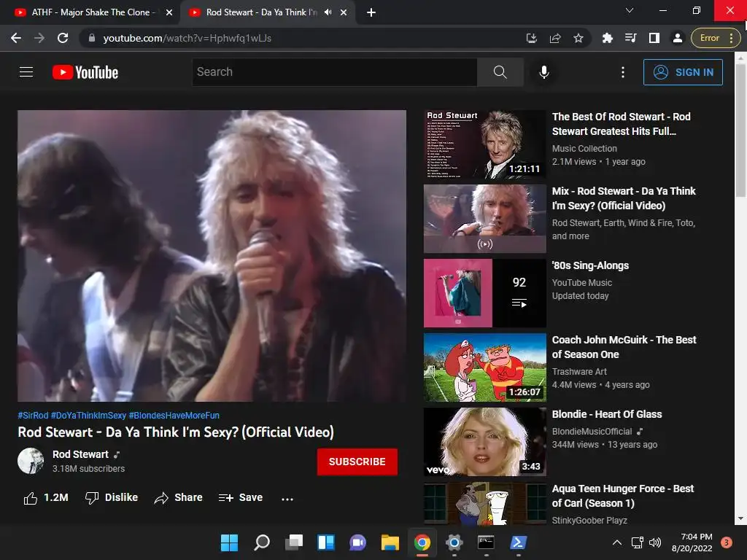Viewport: 747px width, 560px height.
Task: Open Chrome Error update menu
Action: pos(716,38)
